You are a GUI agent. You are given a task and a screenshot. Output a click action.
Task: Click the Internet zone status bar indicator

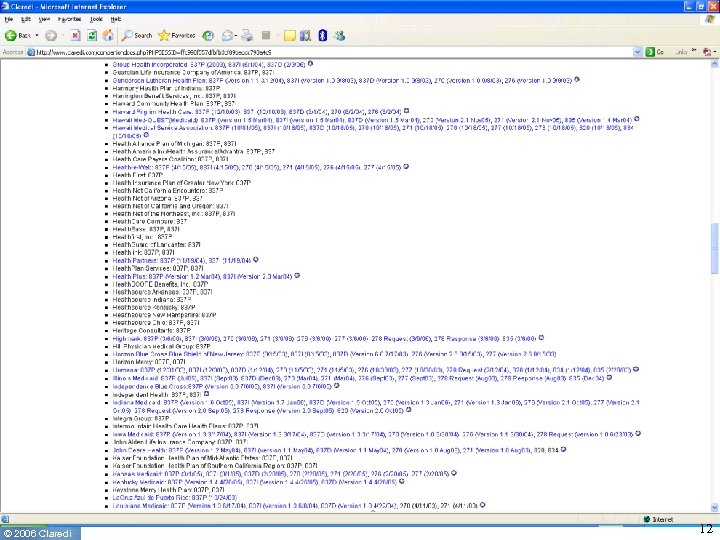659,519
